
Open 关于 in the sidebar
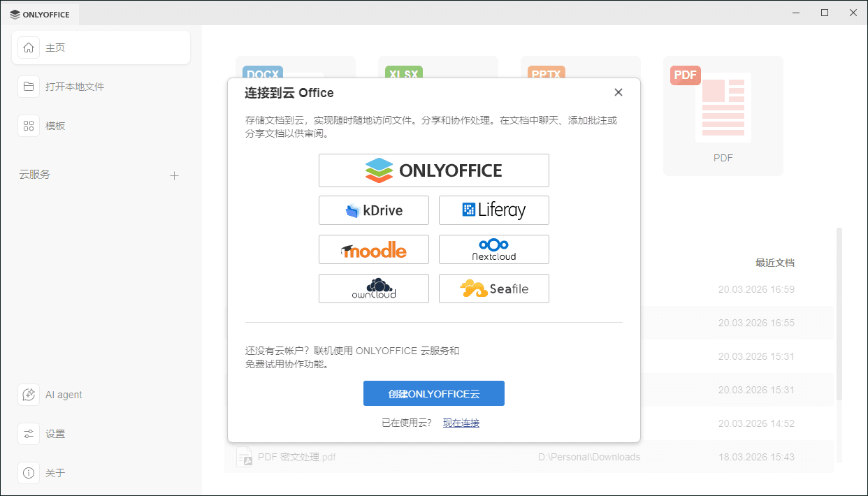(x=101, y=473)
